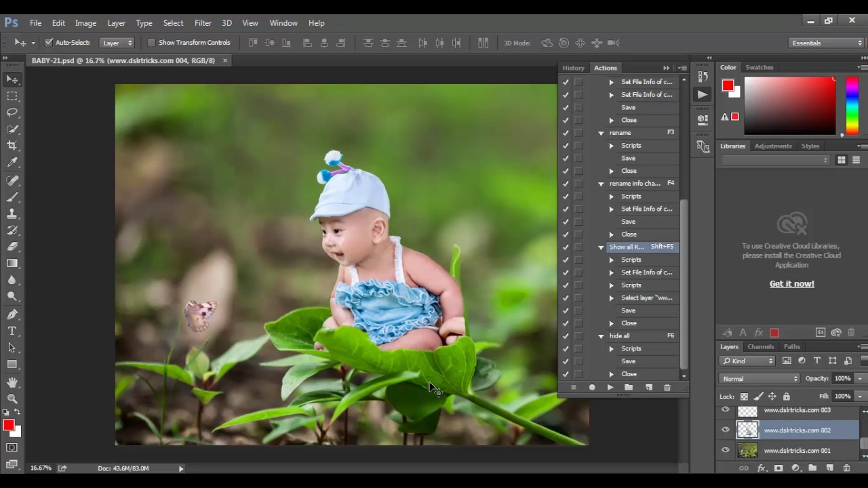868x488 pixels.
Task: Select the Brush tool
Action: coord(12,197)
